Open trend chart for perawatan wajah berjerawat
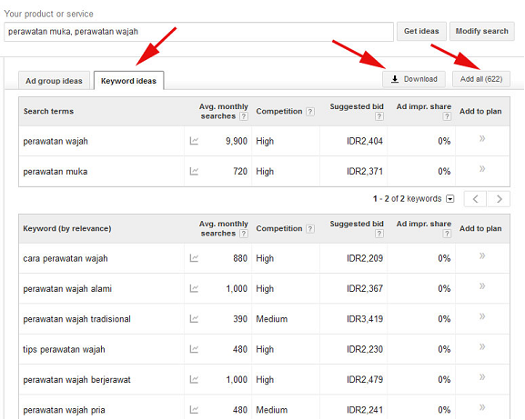Viewport: 525px width, 420px height. coord(194,379)
